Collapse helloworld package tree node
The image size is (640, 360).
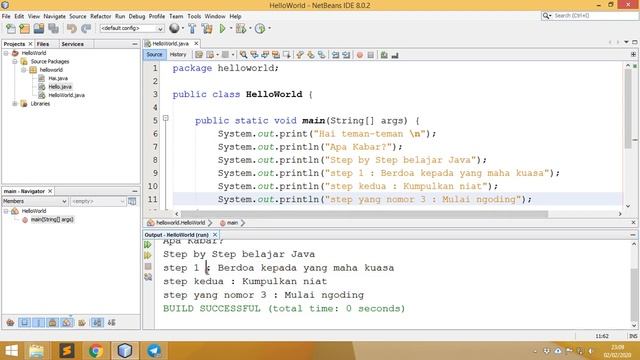tap(24, 70)
